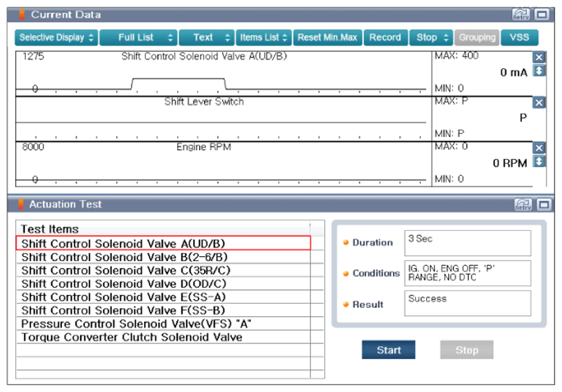The image size is (562, 392).
Task: Remove the Shift Lever Switch graph row
Action: [539, 103]
